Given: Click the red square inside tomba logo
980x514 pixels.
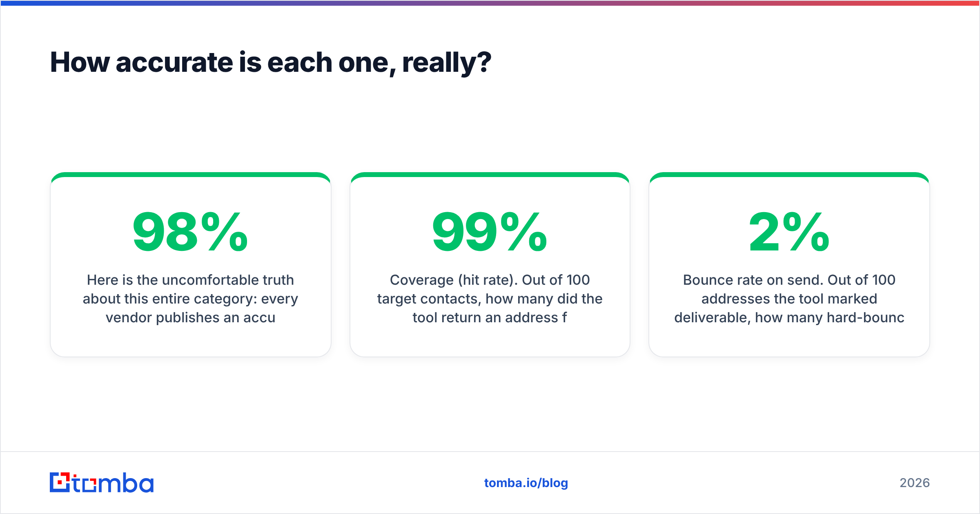Looking at the screenshot, I should coord(60,483).
